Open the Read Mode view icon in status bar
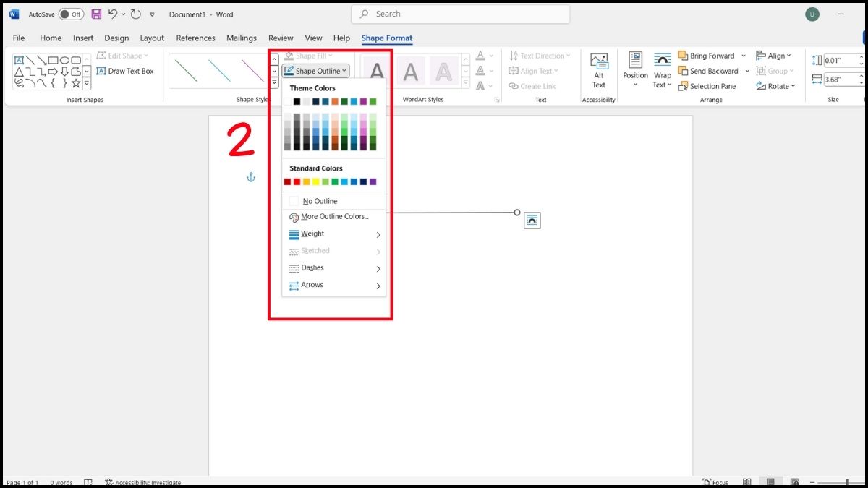The image size is (868, 488). [x=747, y=482]
